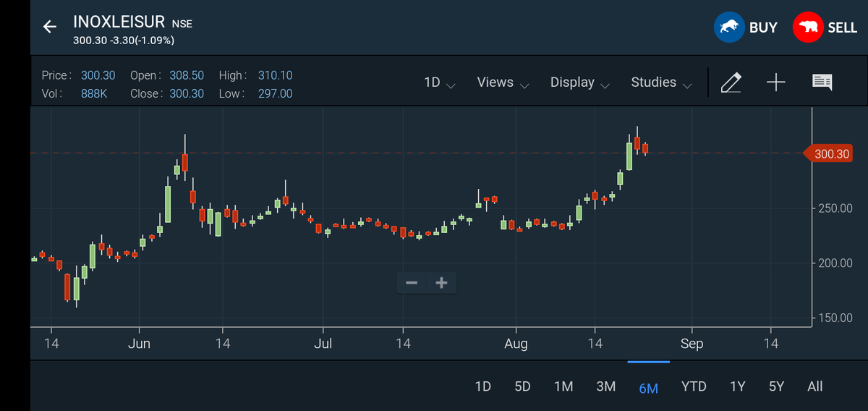Tap the 200.00 price axis label

point(835,263)
